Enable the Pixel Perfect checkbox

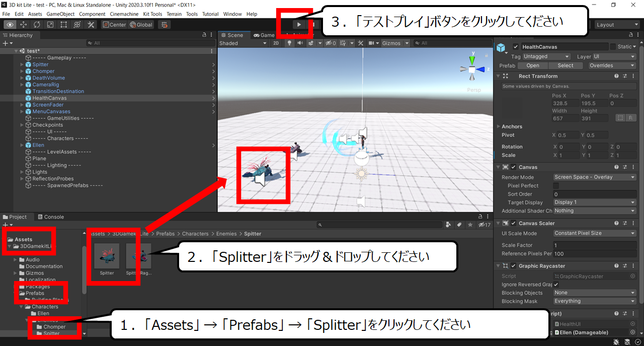pyautogui.click(x=556, y=186)
